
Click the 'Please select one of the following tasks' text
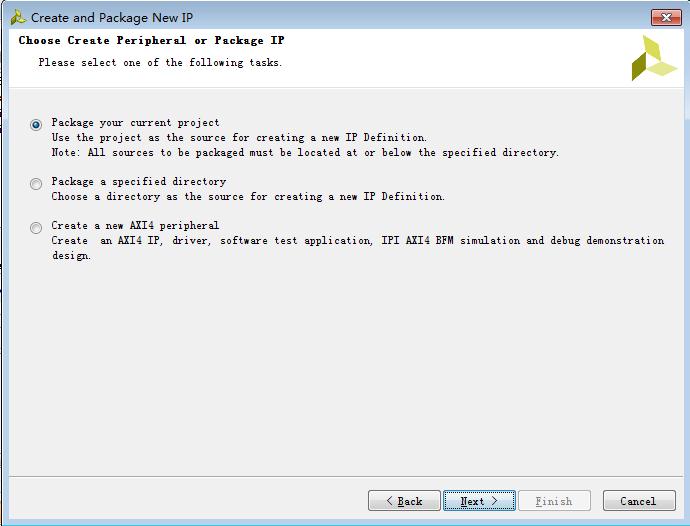160,63
